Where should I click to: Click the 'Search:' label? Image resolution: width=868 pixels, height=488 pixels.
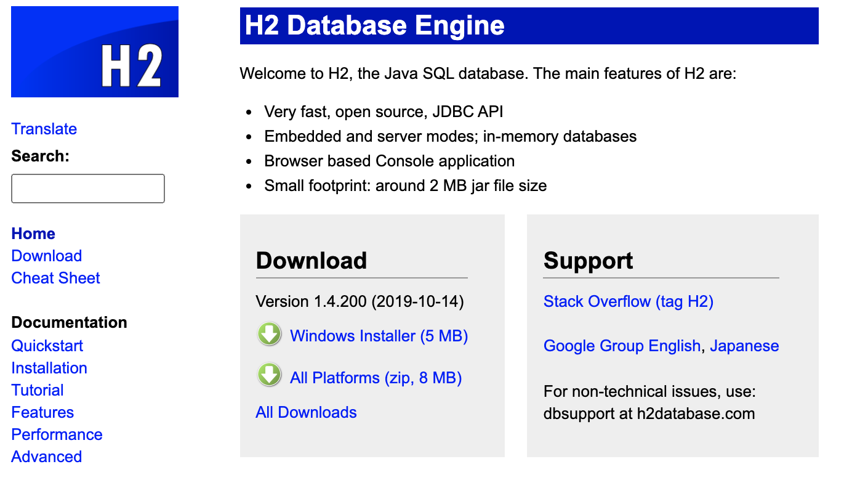point(41,156)
